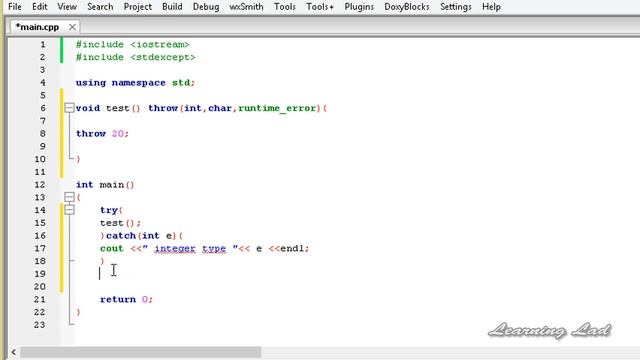The height and width of the screenshot is (360, 640).
Task: Click the 'return 0;' statement
Action: [x=126, y=299]
